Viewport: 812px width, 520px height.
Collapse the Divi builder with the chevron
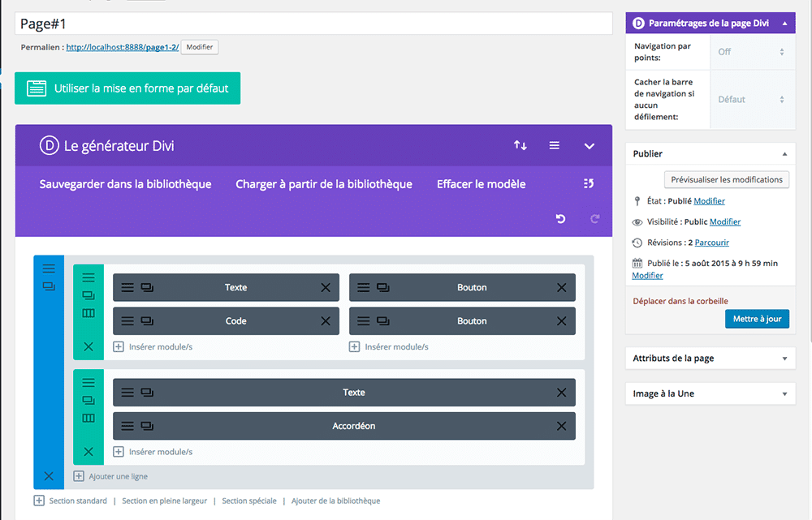pos(590,146)
